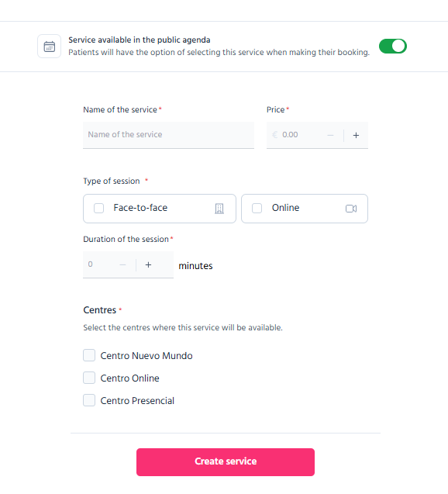Select Centro Presencial checkbox
Viewport: 448px width, 494px height.
[x=89, y=400]
